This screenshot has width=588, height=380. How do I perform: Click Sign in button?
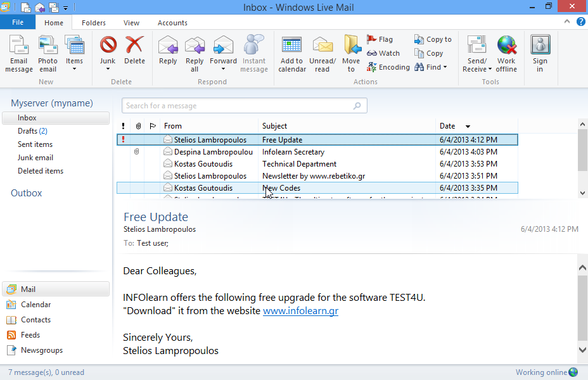pyautogui.click(x=540, y=54)
